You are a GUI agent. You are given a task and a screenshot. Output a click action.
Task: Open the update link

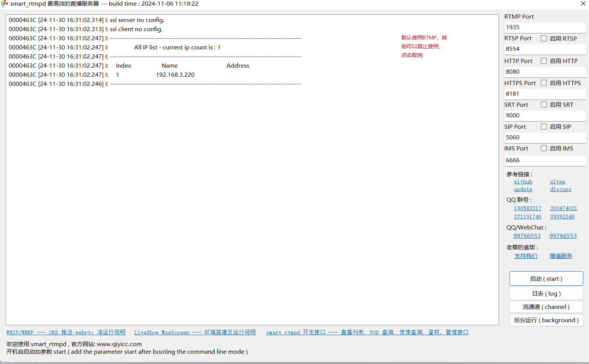pyautogui.click(x=523, y=189)
